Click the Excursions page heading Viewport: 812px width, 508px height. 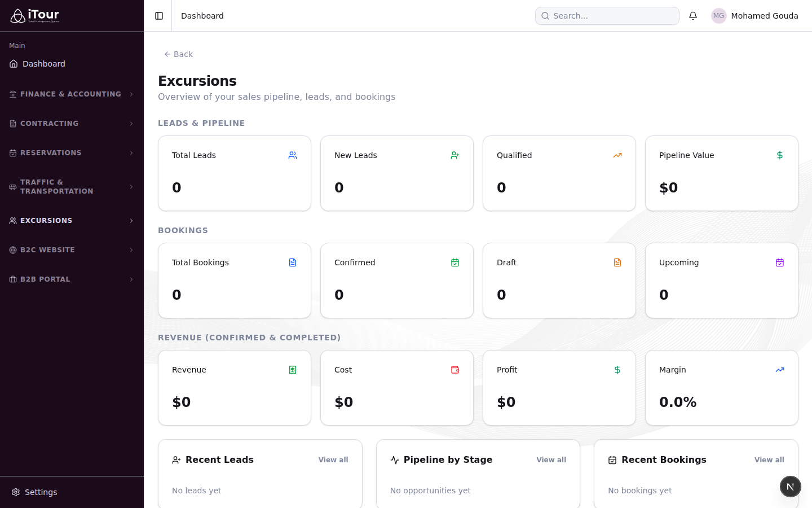(197, 81)
